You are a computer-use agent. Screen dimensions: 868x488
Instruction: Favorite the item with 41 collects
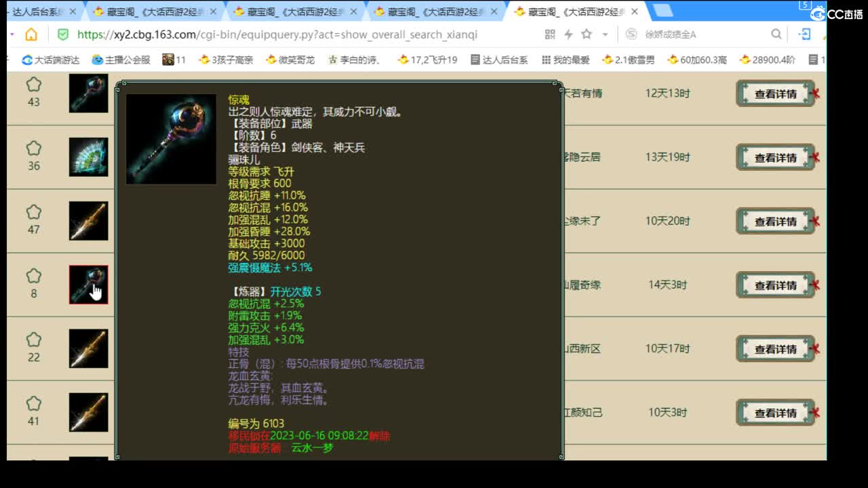[34, 403]
